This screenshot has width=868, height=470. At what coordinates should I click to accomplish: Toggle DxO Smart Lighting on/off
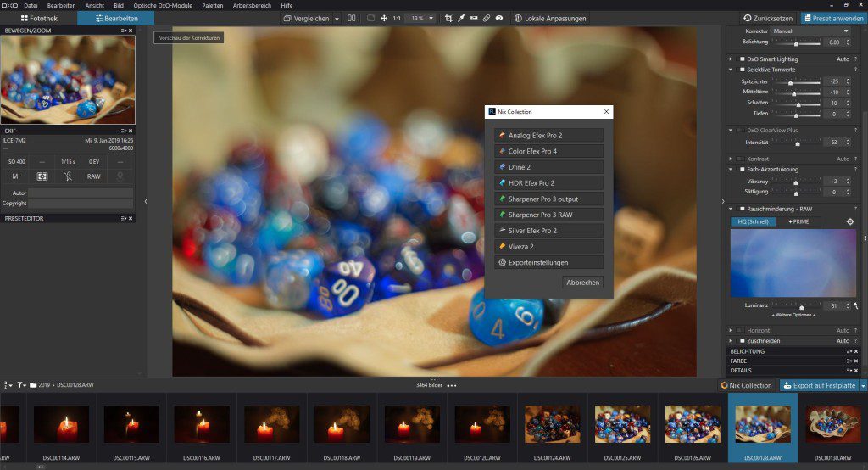[x=743, y=59]
